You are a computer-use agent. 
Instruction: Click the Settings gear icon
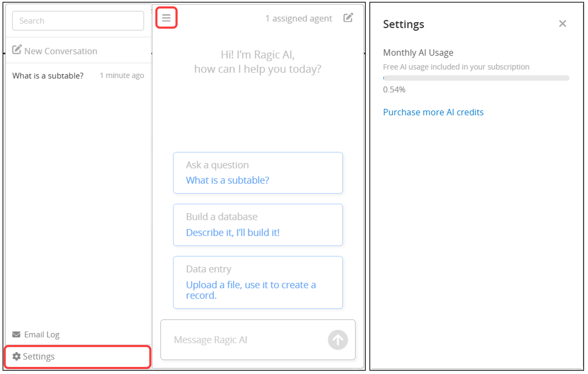(16, 356)
